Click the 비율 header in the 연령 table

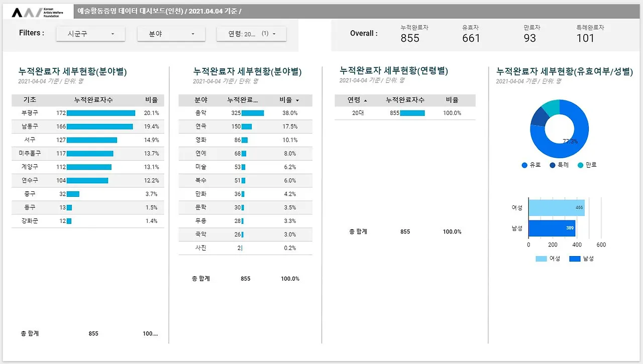click(x=452, y=100)
